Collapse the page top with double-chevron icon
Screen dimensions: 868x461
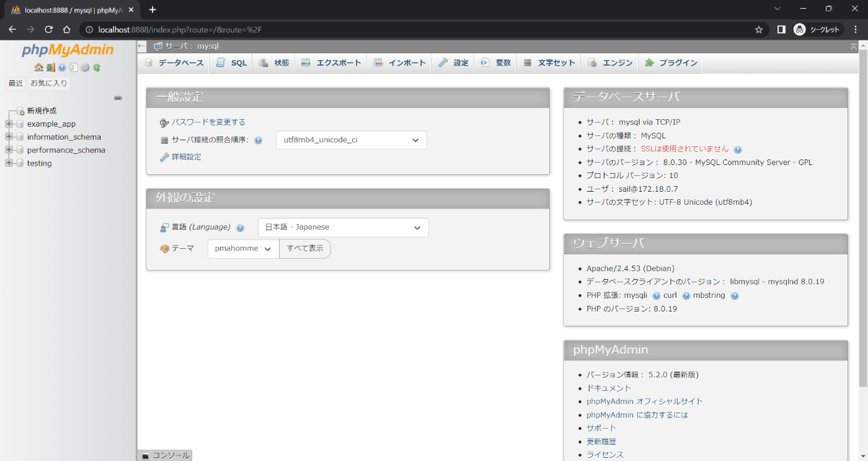tap(854, 46)
